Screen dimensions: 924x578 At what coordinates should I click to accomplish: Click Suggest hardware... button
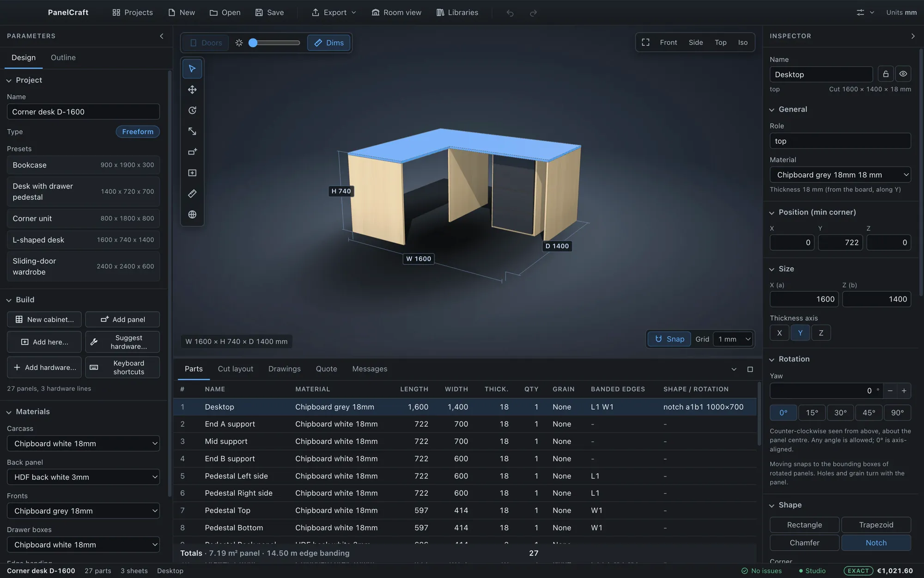(x=122, y=342)
